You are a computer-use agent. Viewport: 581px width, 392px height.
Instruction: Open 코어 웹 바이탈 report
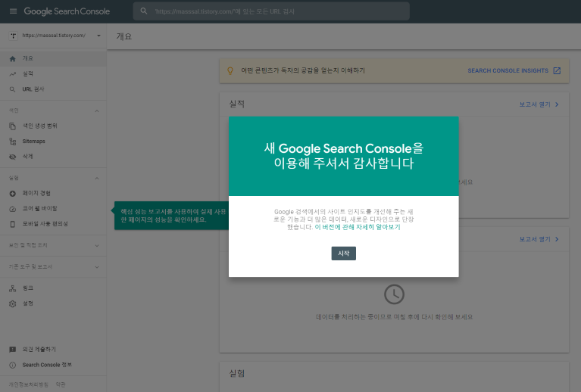[x=53, y=208]
